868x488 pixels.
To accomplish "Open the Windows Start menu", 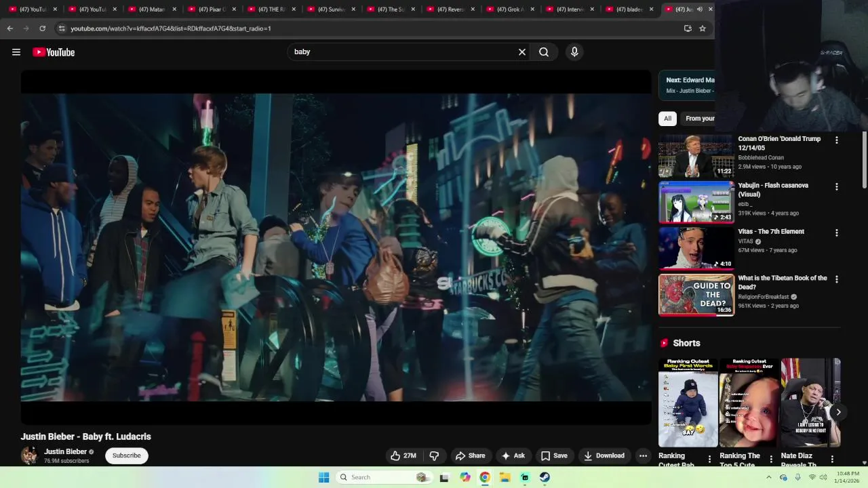I will (324, 477).
